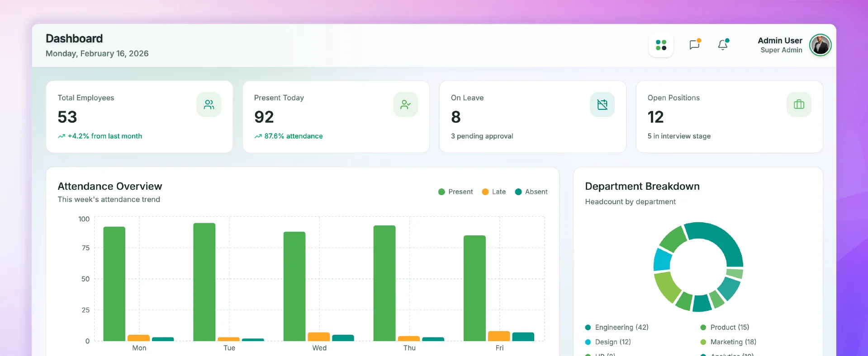Open the apps grid icon in header
868x356 pixels.
(x=661, y=45)
